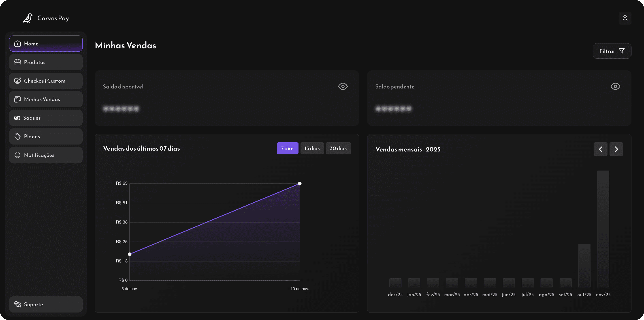Image resolution: width=644 pixels, height=320 pixels.
Task: Click the 'R$ 13' axis label
Action: pos(122,261)
